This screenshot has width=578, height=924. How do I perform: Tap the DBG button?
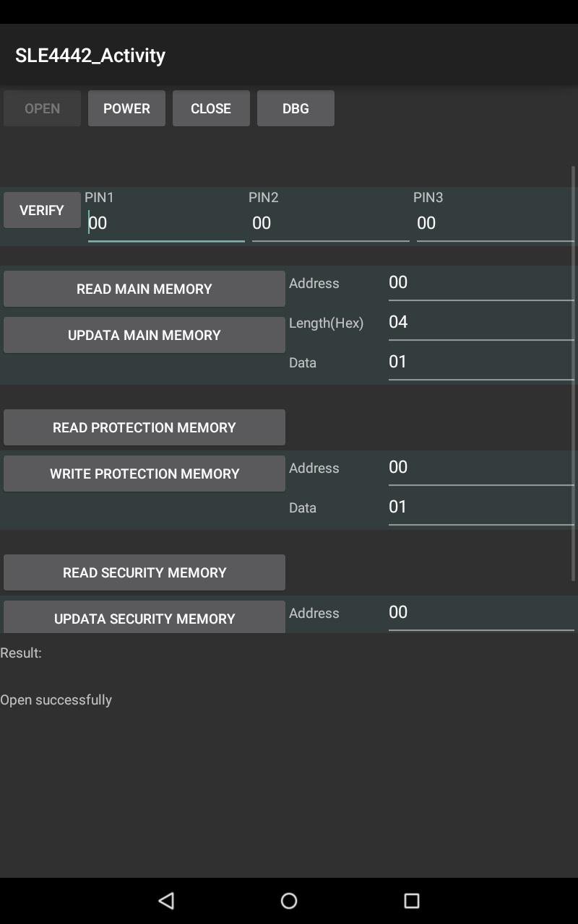[x=296, y=108]
